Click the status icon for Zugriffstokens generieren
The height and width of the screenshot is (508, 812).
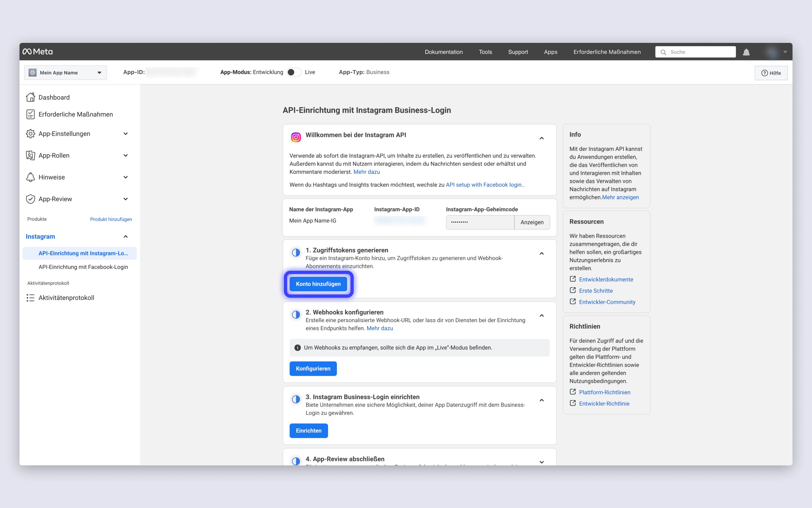click(296, 253)
